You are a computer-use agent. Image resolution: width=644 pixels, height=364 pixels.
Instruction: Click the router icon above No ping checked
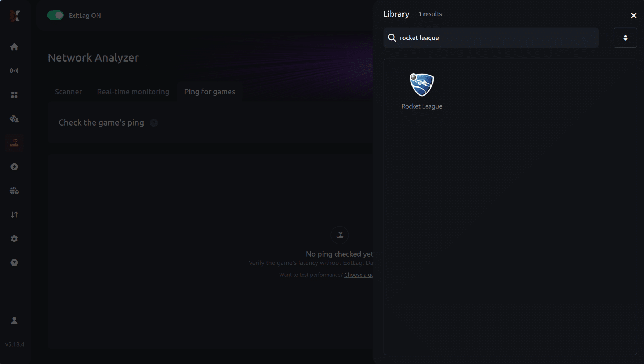340,235
